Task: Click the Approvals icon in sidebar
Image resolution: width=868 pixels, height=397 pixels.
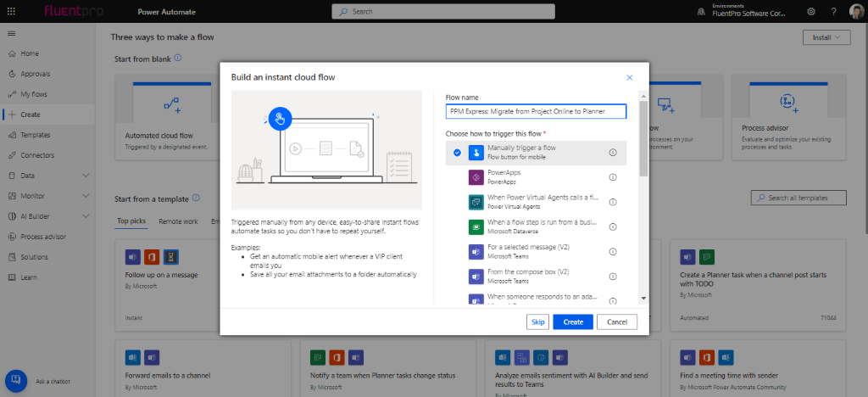Action: click(12, 74)
